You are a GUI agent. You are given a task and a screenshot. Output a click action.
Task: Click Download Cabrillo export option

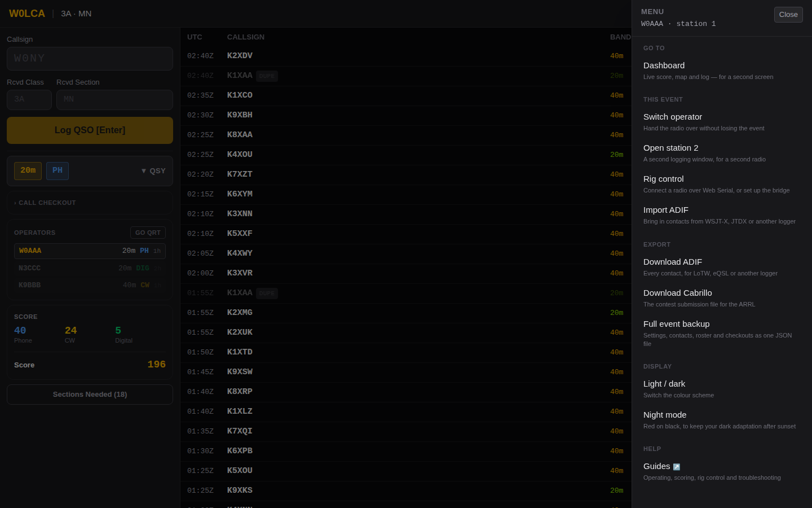(x=722, y=298)
